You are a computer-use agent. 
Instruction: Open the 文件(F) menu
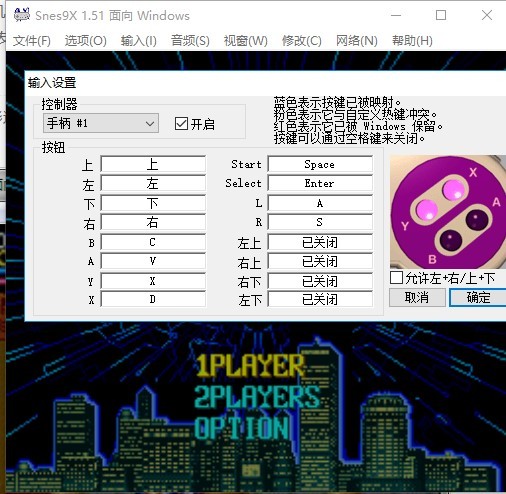coord(32,41)
